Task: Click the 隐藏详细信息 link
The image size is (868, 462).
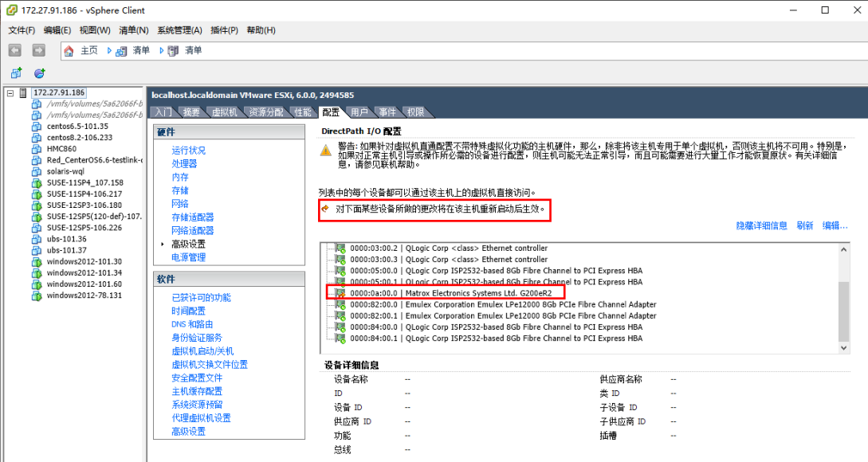Action: tap(761, 225)
